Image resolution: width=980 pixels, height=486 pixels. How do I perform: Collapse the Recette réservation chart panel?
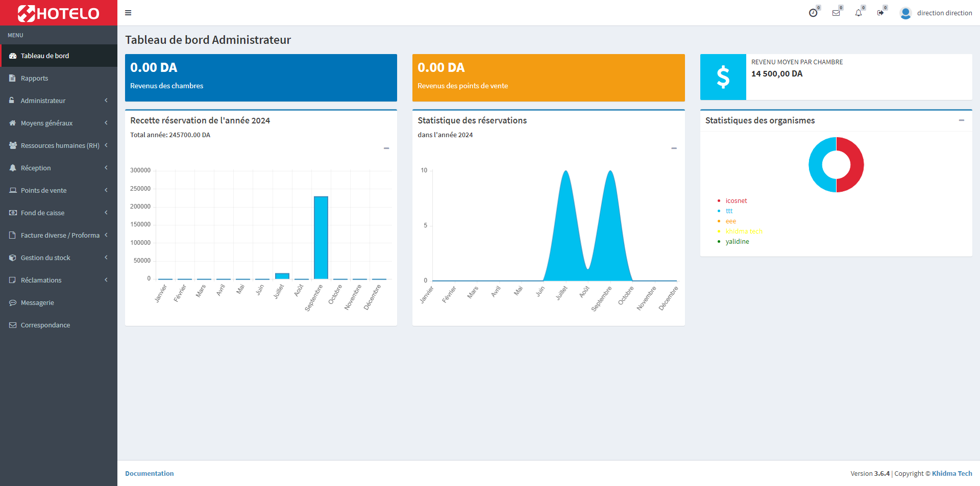pyautogui.click(x=386, y=148)
